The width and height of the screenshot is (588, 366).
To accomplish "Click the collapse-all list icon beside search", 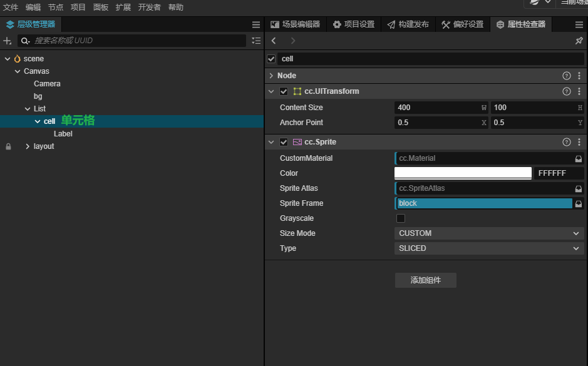I will point(255,41).
